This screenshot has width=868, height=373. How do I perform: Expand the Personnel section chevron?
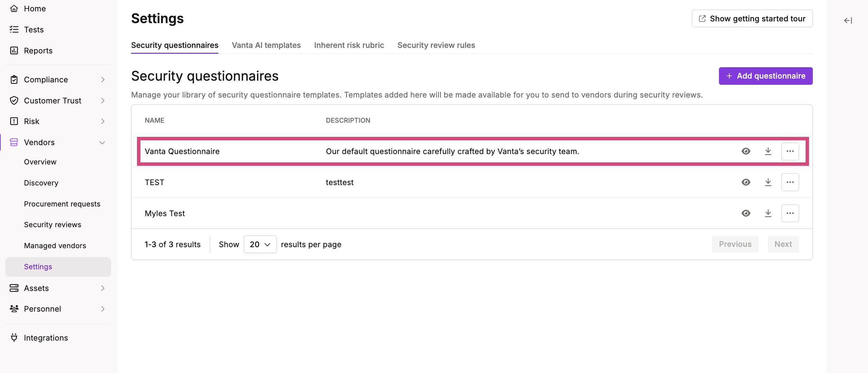(x=102, y=309)
